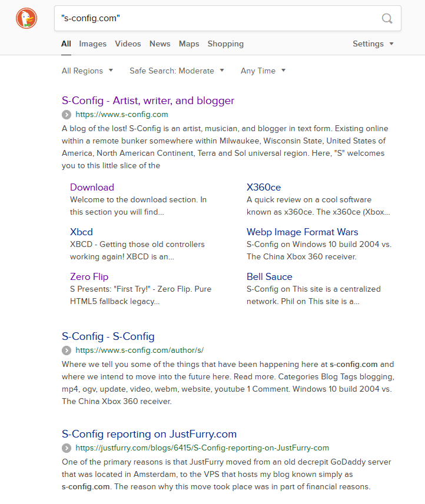Viewport: 425px width, 504px height.
Task: Open the Download sitelink
Action: [92, 188]
